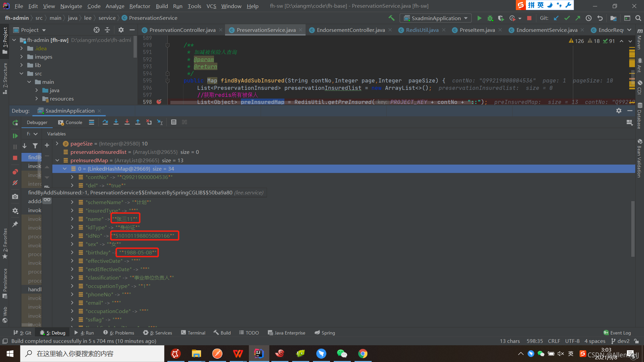644x362 pixels.
Task: Collapse all in Project panel toolbar
Action: point(107,30)
